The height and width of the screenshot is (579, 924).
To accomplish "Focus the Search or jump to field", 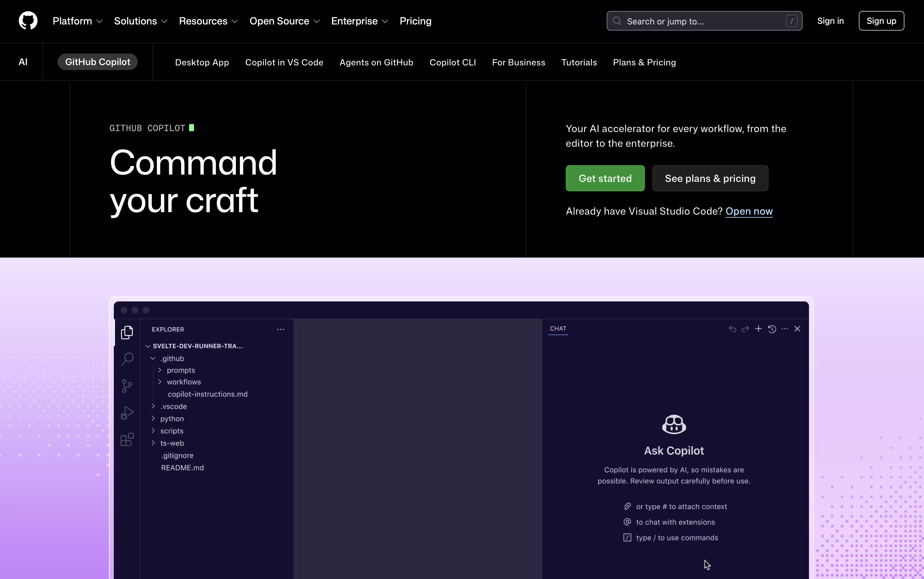I will [x=704, y=21].
